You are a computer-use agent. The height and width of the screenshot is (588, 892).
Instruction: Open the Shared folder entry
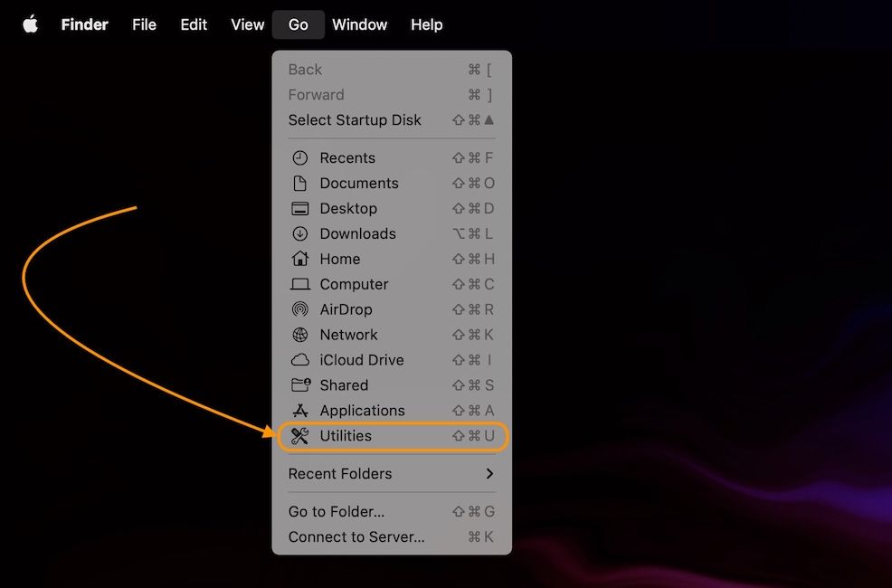344,385
